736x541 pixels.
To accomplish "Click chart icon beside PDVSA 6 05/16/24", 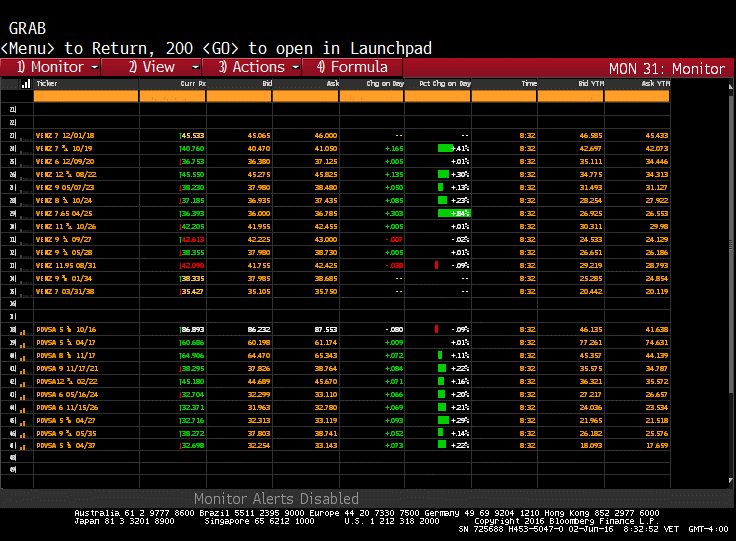I will click(x=26, y=394).
